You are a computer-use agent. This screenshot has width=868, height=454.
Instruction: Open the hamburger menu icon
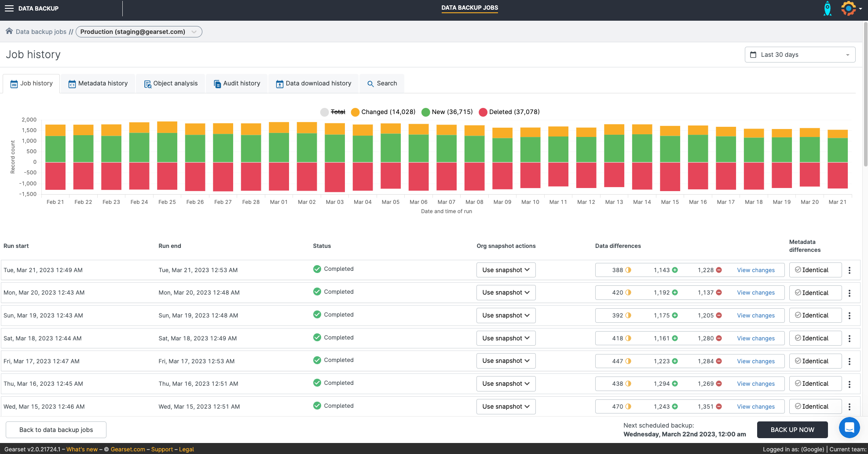pos(9,8)
